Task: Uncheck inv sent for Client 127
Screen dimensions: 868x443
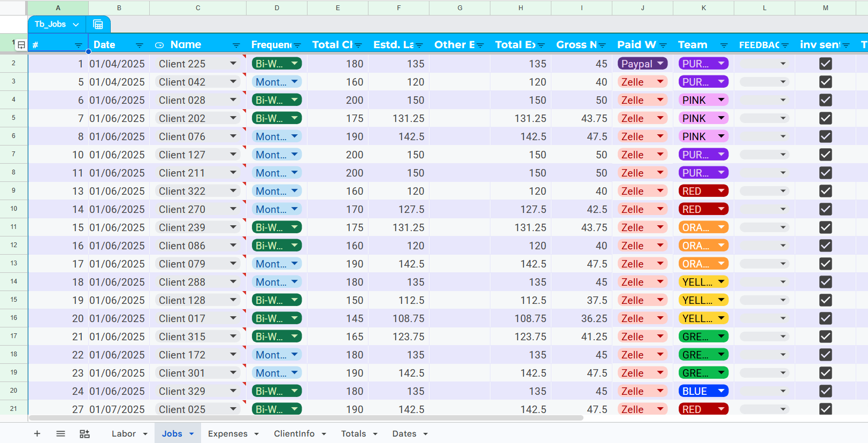Action: point(826,155)
